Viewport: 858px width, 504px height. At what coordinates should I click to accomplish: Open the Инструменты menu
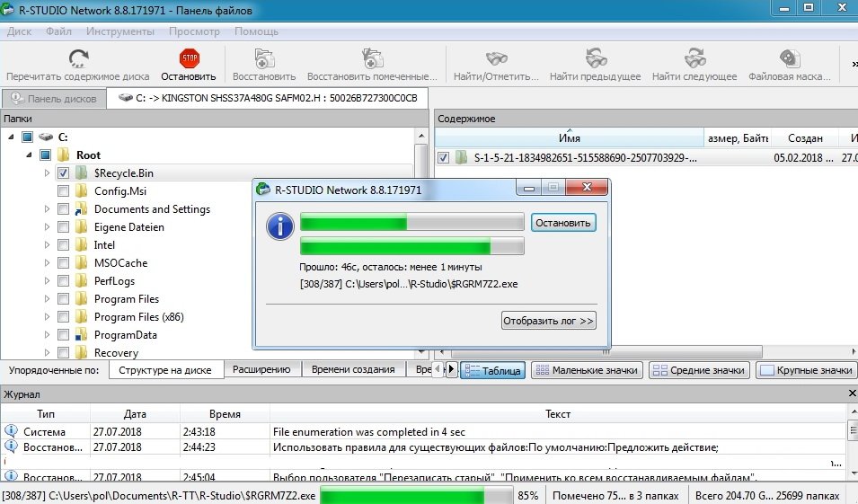(x=120, y=31)
